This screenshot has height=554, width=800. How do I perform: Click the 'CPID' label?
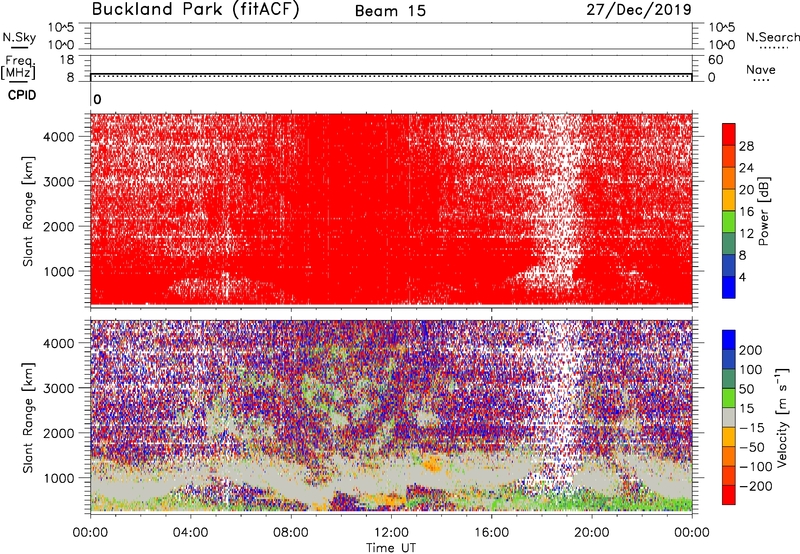[22, 95]
